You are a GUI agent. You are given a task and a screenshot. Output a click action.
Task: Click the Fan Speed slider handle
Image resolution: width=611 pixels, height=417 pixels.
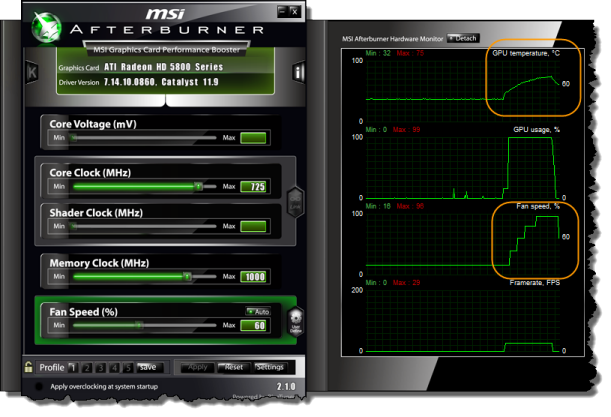click(139, 325)
